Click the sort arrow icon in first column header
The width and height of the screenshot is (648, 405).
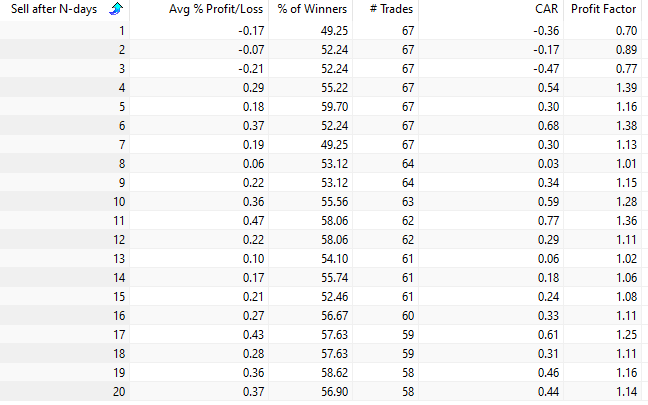pyautogui.click(x=116, y=9)
